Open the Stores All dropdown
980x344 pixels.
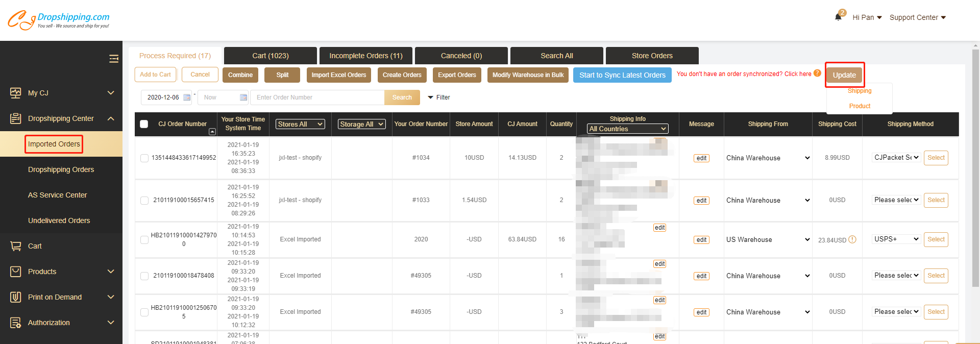pos(300,124)
